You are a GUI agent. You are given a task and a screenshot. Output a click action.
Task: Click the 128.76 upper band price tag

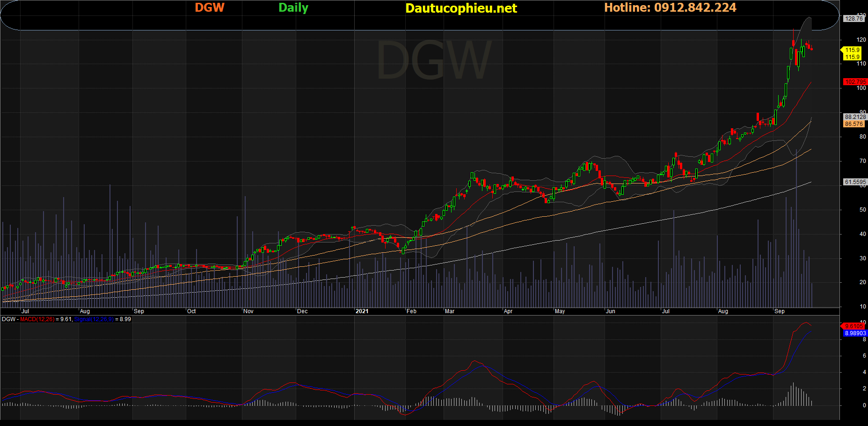tap(854, 19)
